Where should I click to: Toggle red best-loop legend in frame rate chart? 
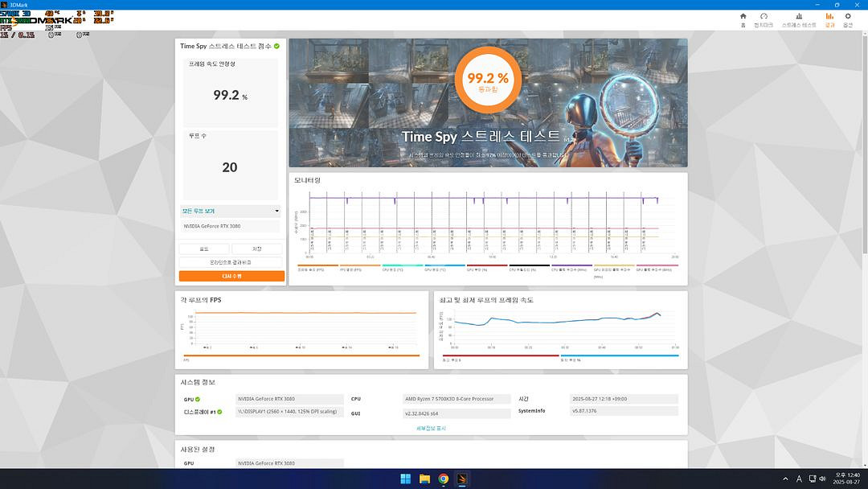coord(501,357)
